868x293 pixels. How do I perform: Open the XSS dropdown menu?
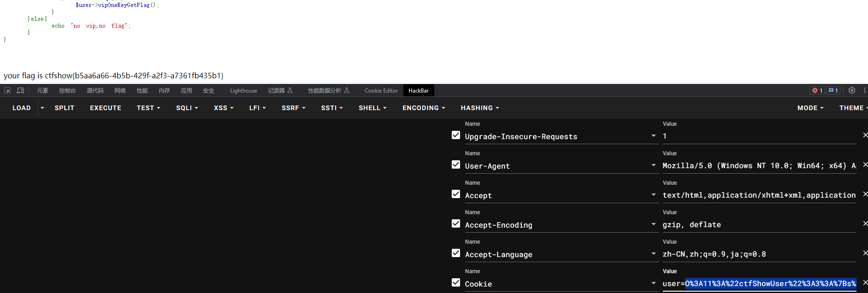pos(224,108)
